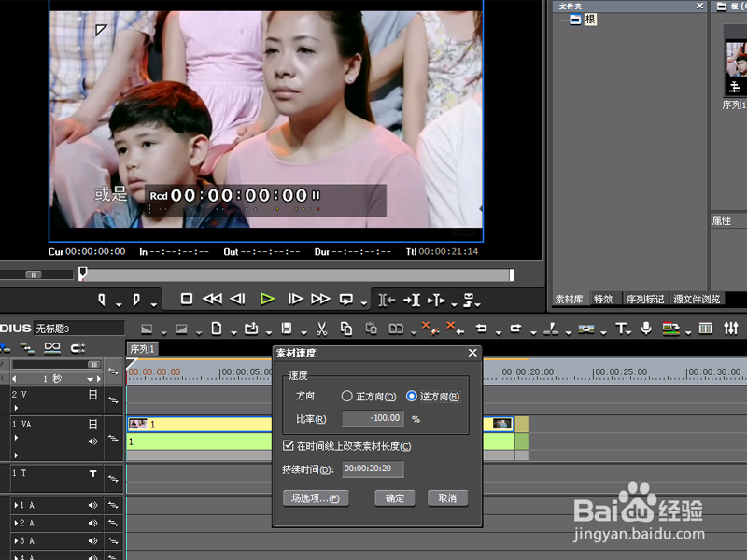Click the set default transition icon
Image resolution: width=747 pixels, height=560 pixels.
pos(586,329)
